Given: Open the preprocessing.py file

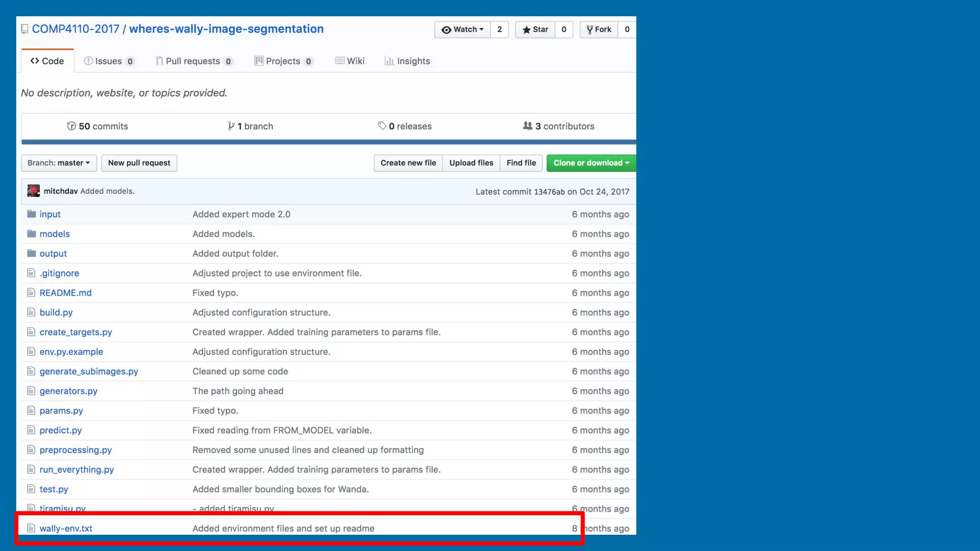Looking at the screenshot, I should click(76, 450).
